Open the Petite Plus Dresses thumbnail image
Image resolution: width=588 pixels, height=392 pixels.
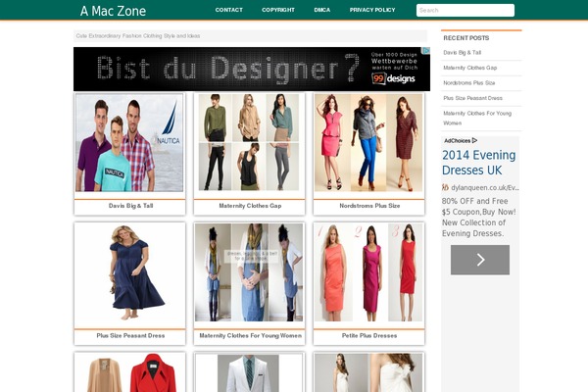(368, 272)
